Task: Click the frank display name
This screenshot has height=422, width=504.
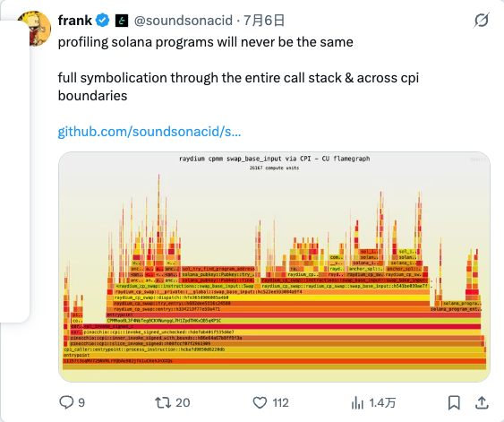Action: tap(75, 21)
